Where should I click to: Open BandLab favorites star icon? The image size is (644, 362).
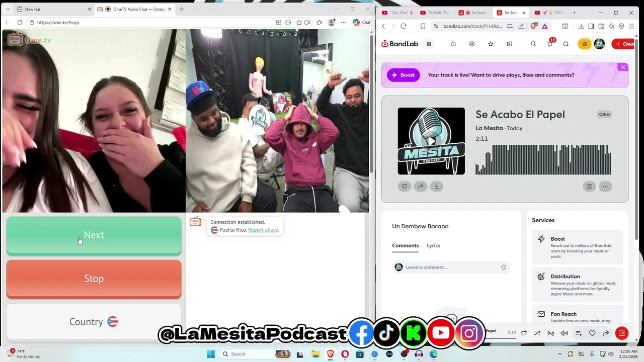491,44
